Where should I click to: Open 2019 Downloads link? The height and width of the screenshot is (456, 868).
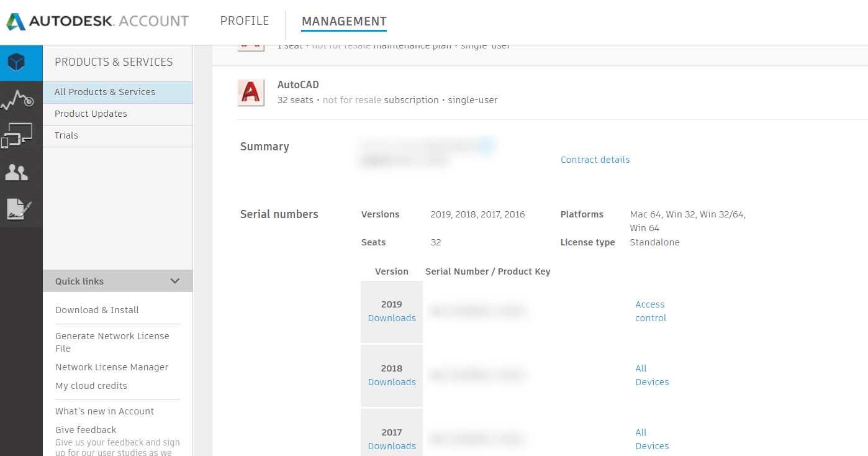pos(392,318)
